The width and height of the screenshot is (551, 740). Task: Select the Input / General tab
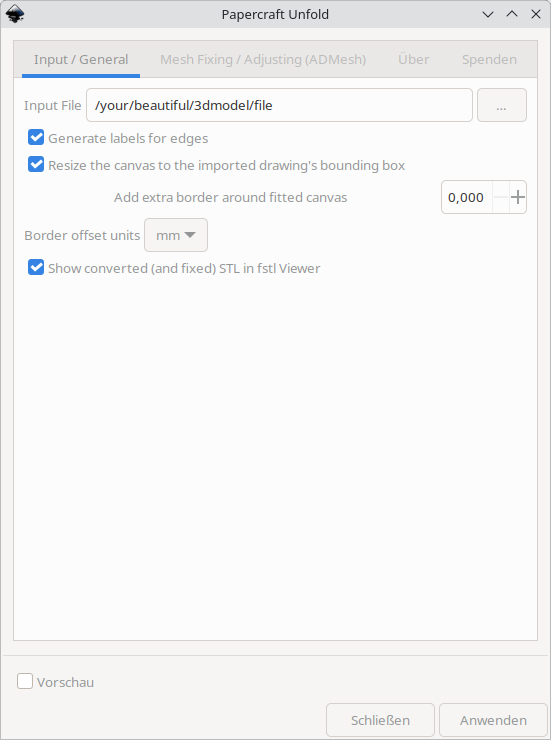[x=81, y=59]
